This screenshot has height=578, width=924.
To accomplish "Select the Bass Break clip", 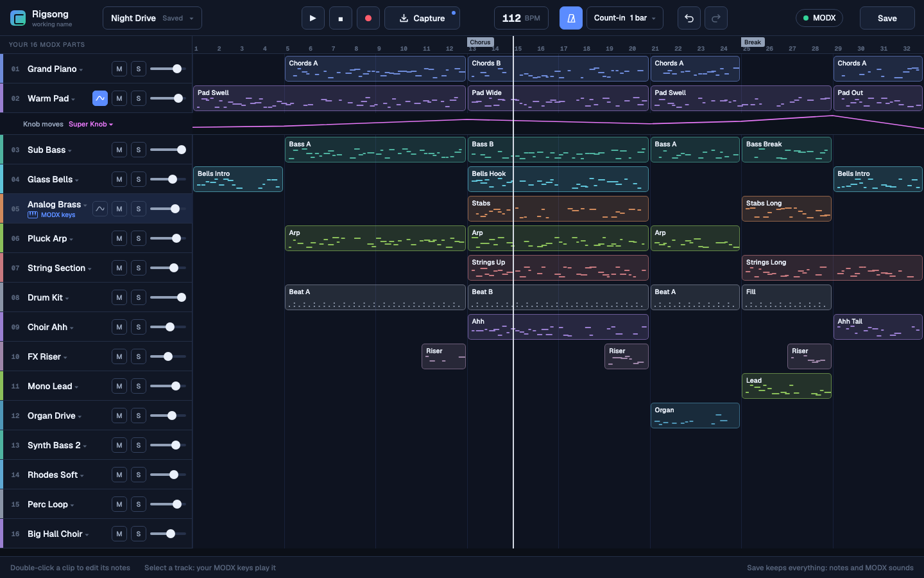I will tap(787, 150).
